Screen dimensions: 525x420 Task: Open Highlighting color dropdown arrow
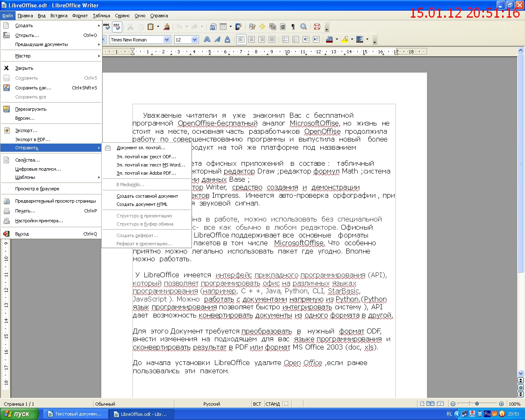click(352, 39)
